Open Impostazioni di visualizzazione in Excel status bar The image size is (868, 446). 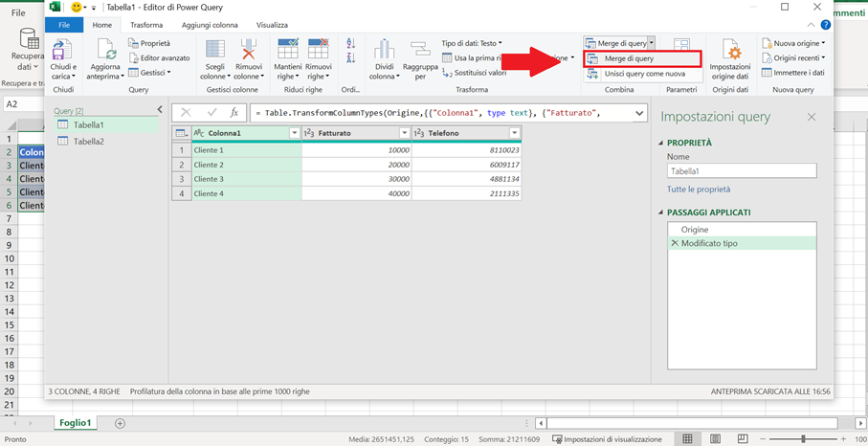608,439
